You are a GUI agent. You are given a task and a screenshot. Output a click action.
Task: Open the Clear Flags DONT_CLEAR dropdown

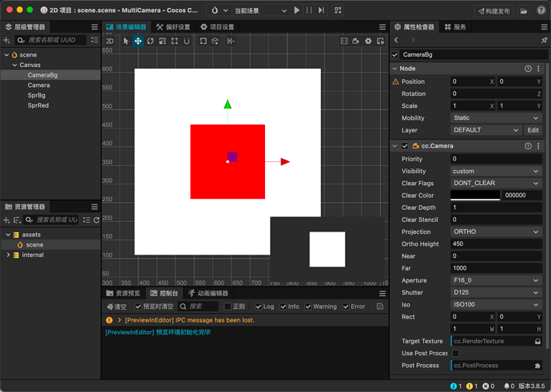pyautogui.click(x=496, y=184)
